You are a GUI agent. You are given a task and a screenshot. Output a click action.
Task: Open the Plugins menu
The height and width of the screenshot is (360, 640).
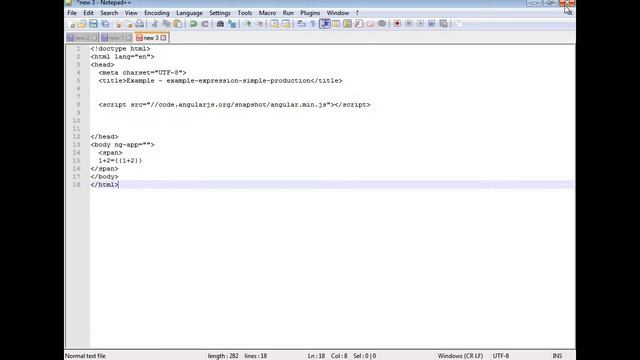310,13
